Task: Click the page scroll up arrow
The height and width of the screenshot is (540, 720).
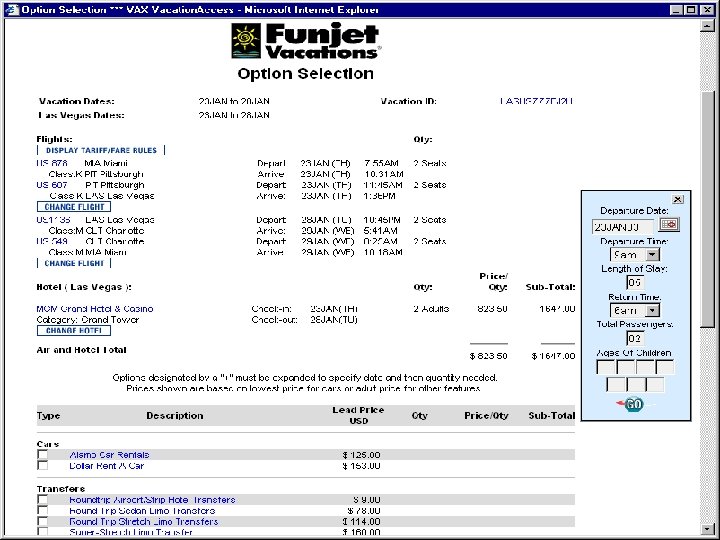Action: click(x=707, y=26)
